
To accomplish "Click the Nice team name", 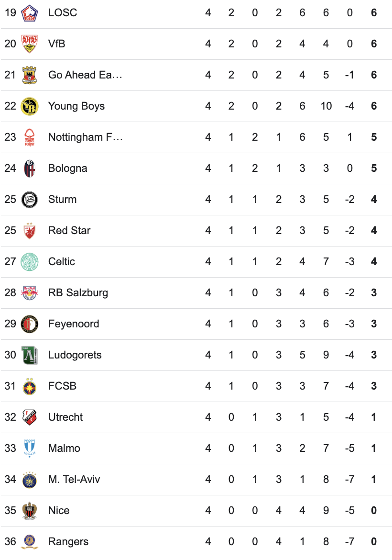I will point(59,511).
